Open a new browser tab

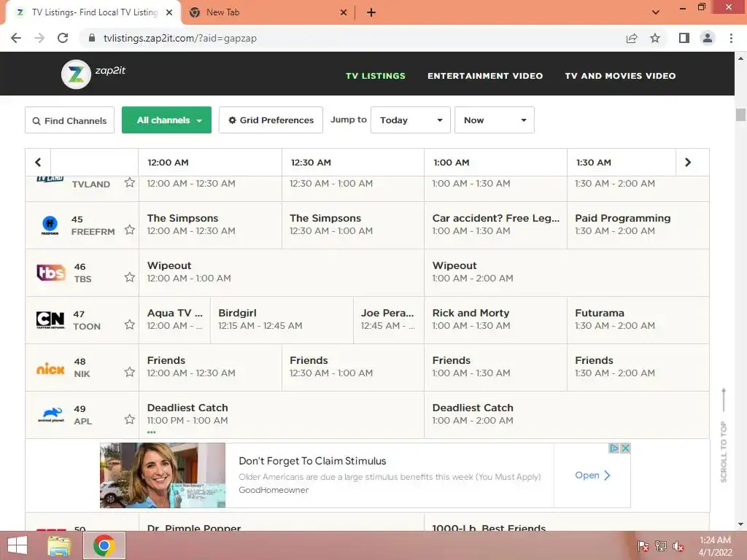[371, 12]
